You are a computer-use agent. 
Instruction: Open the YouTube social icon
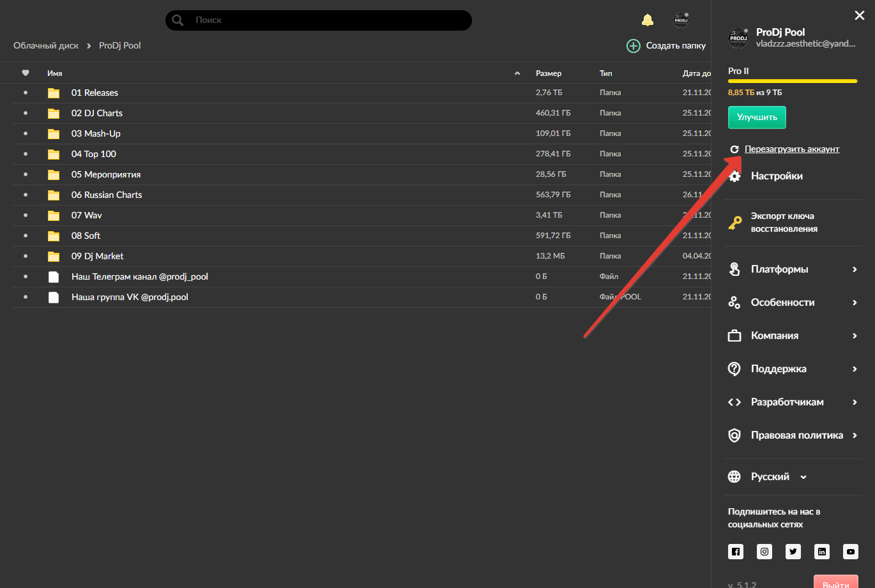(x=850, y=552)
